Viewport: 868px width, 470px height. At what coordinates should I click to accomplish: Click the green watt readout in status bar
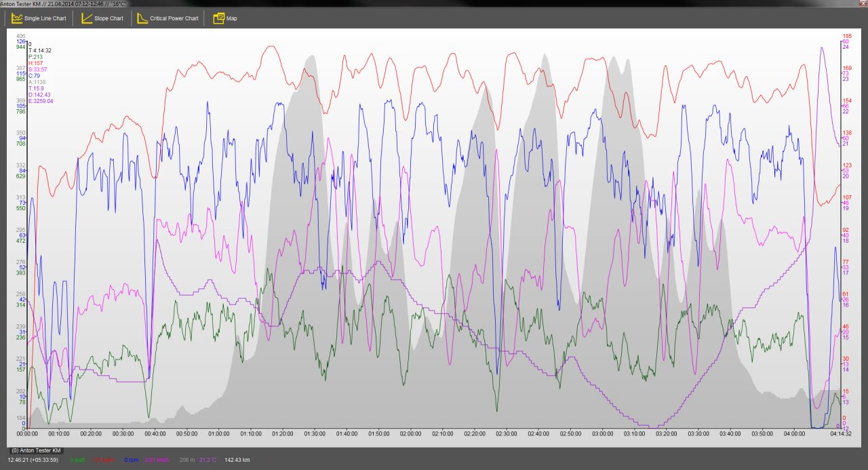pyautogui.click(x=77, y=461)
